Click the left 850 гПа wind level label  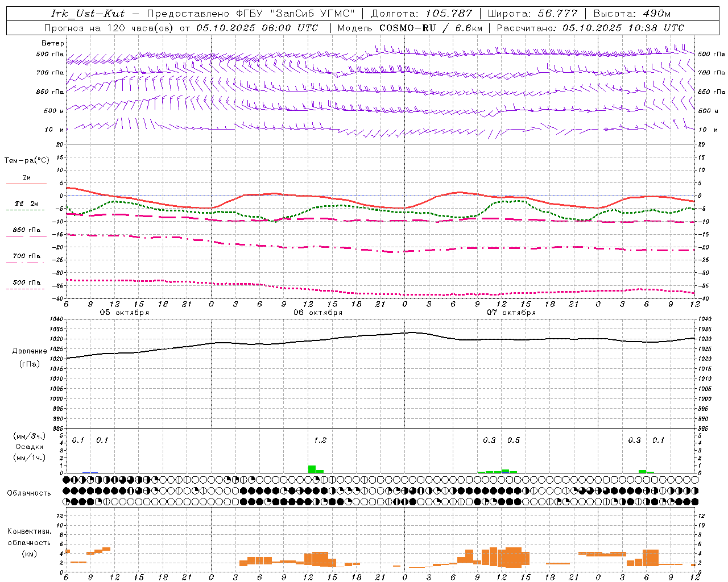tap(50, 92)
